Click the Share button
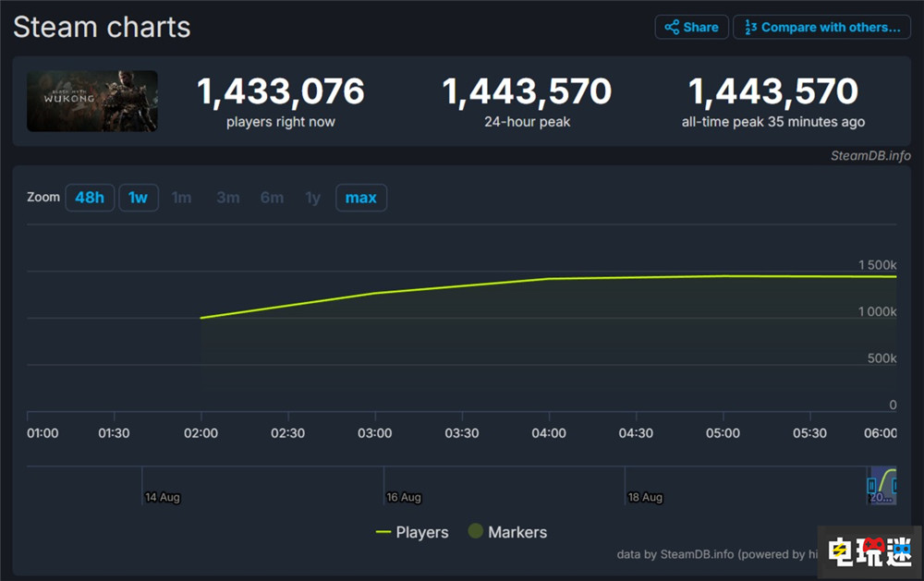 691,27
